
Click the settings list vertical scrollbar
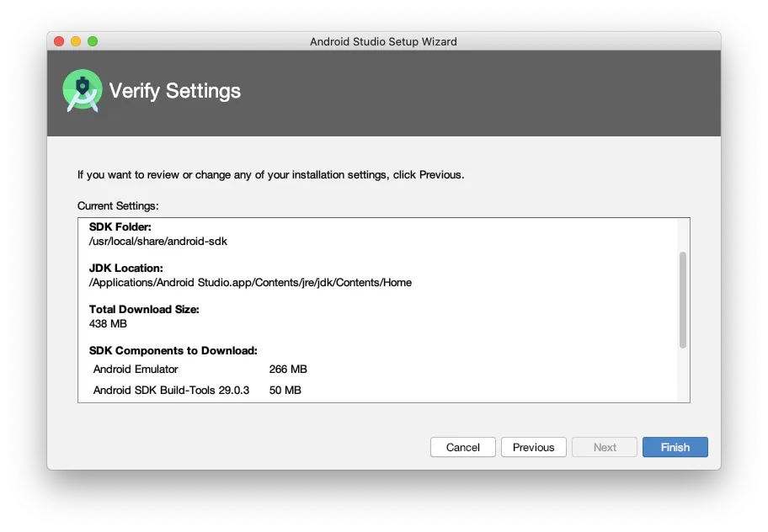pos(682,300)
